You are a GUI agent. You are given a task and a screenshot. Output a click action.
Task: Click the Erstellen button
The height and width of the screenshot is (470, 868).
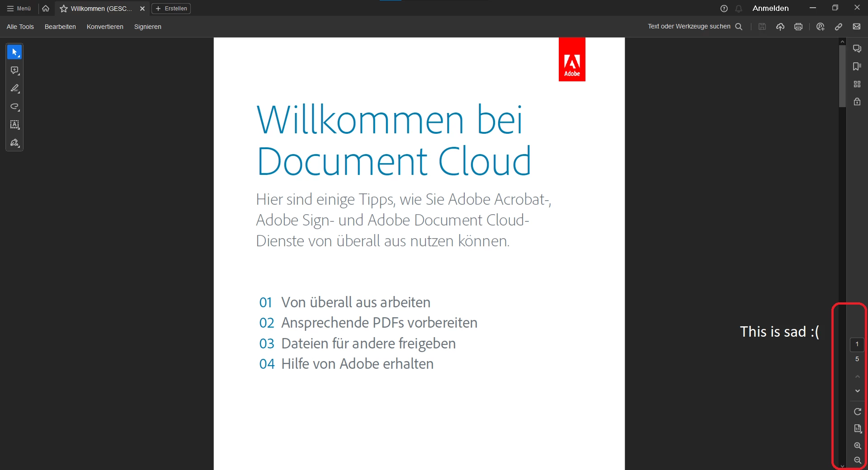point(171,9)
